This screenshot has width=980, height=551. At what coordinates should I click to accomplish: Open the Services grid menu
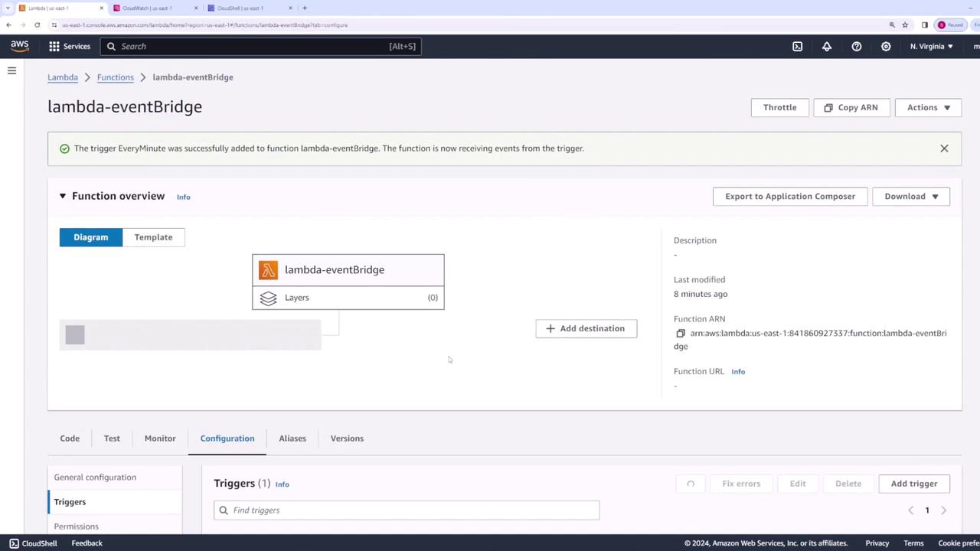point(70,46)
